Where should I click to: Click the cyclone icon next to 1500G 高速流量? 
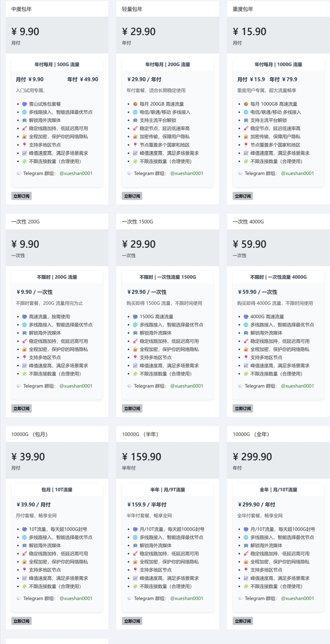(135, 317)
